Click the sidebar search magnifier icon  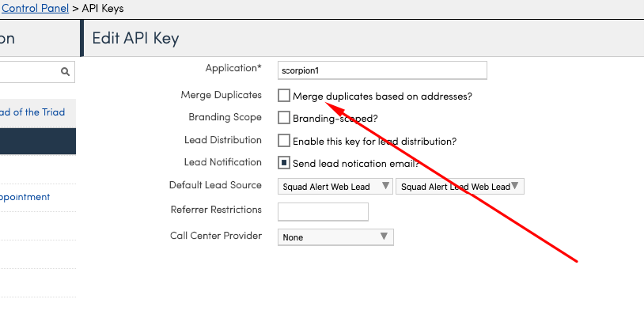click(65, 71)
